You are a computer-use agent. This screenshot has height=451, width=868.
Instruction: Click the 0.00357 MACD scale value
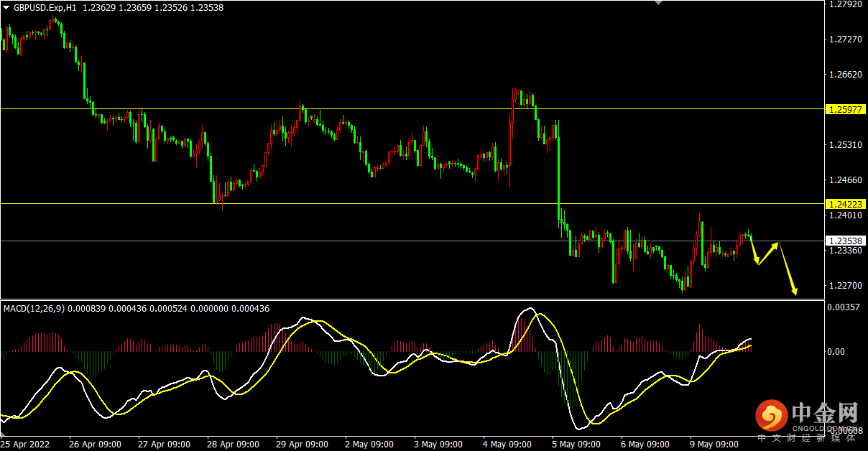[844, 307]
